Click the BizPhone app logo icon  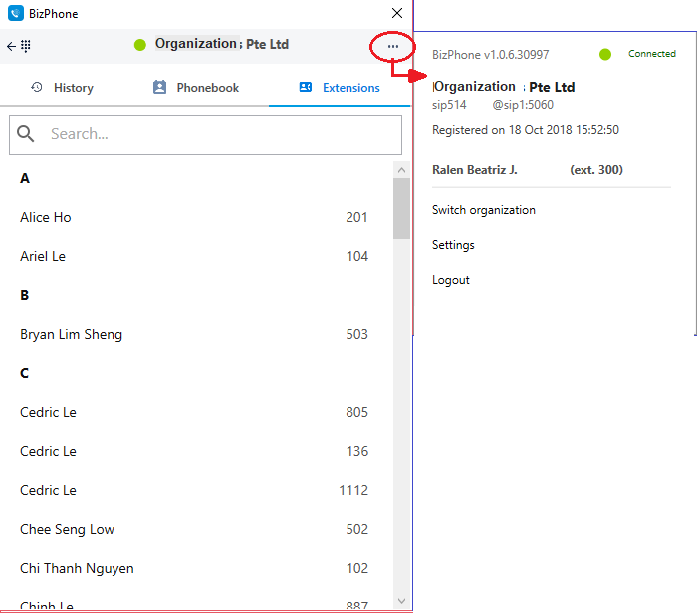(16, 13)
